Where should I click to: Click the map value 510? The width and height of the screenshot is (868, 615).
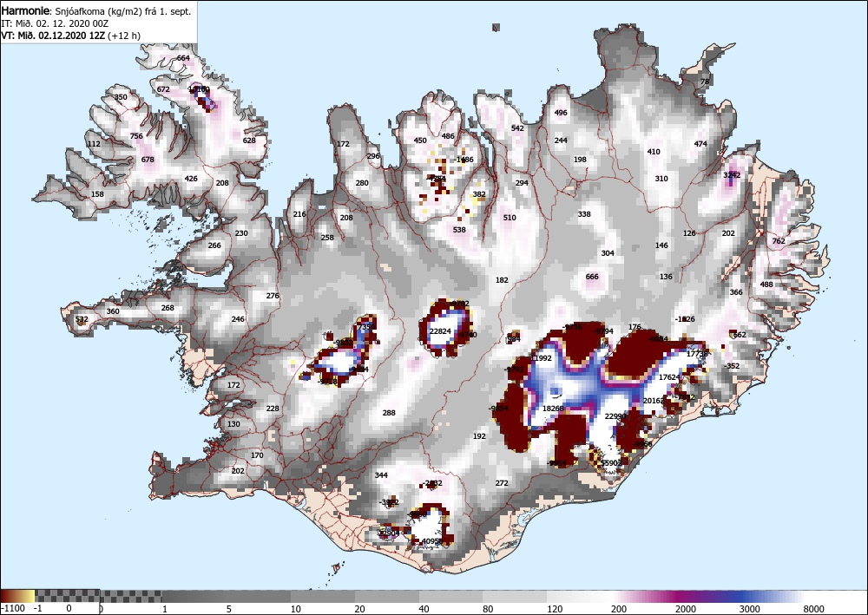point(510,218)
